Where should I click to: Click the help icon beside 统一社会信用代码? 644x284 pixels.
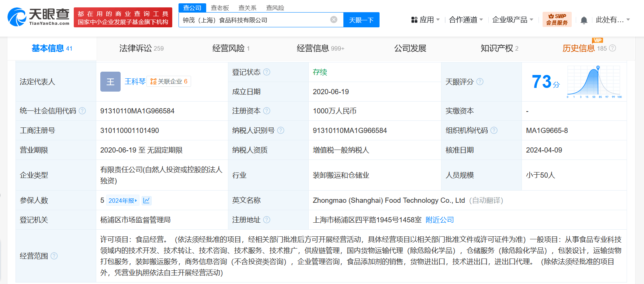coord(82,111)
